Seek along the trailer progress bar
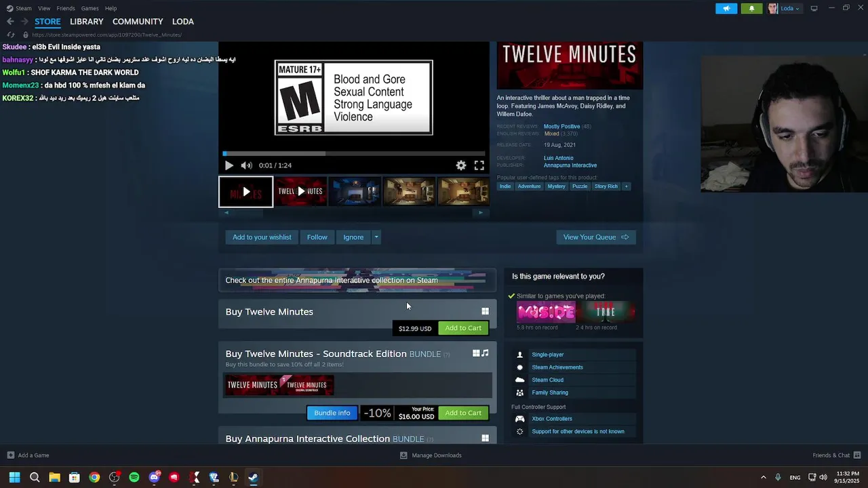 354,153
